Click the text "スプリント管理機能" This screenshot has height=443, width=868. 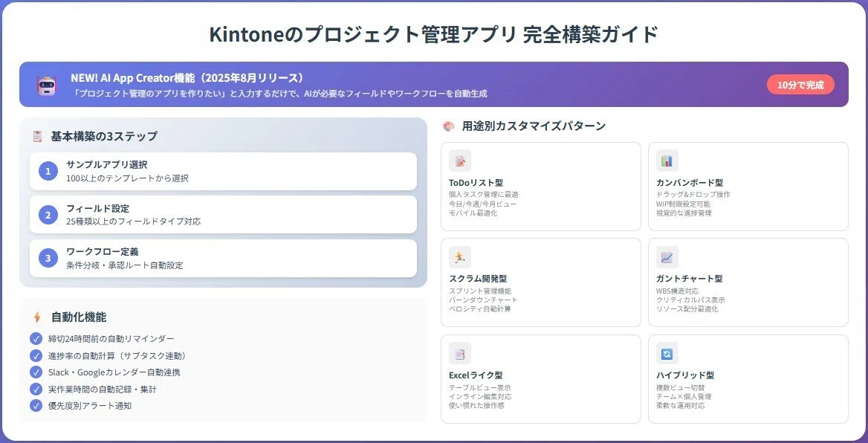pos(480,291)
